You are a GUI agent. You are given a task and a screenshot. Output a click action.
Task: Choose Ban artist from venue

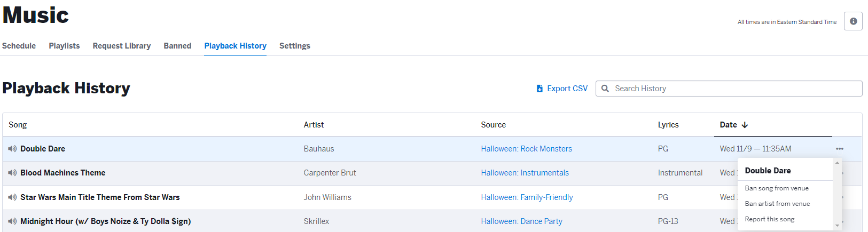[777, 204]
